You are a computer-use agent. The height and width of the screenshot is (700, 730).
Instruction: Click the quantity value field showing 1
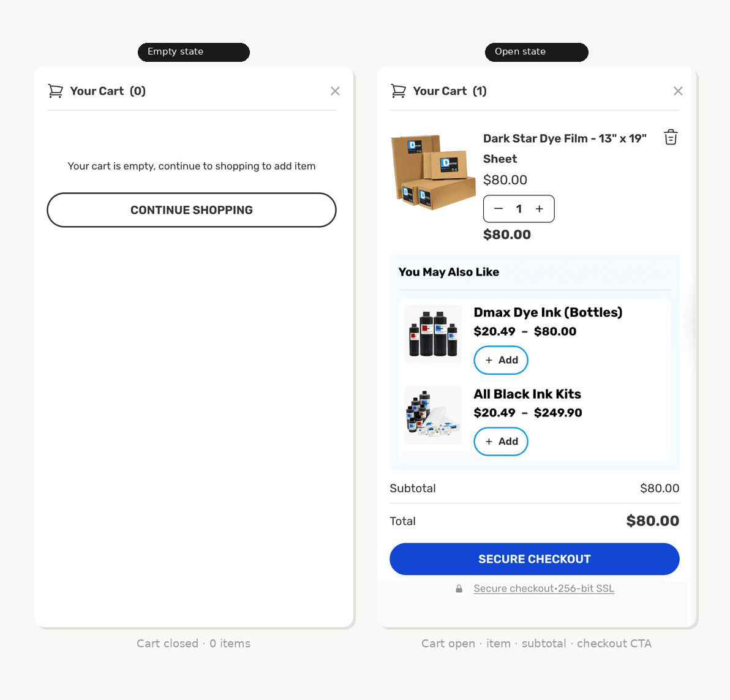519,209
